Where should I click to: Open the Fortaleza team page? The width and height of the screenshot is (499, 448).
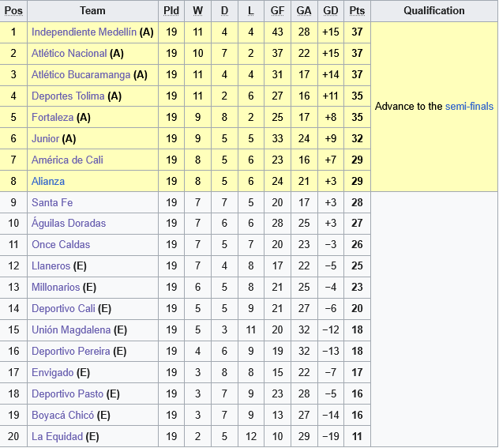[x=52, y=118]
